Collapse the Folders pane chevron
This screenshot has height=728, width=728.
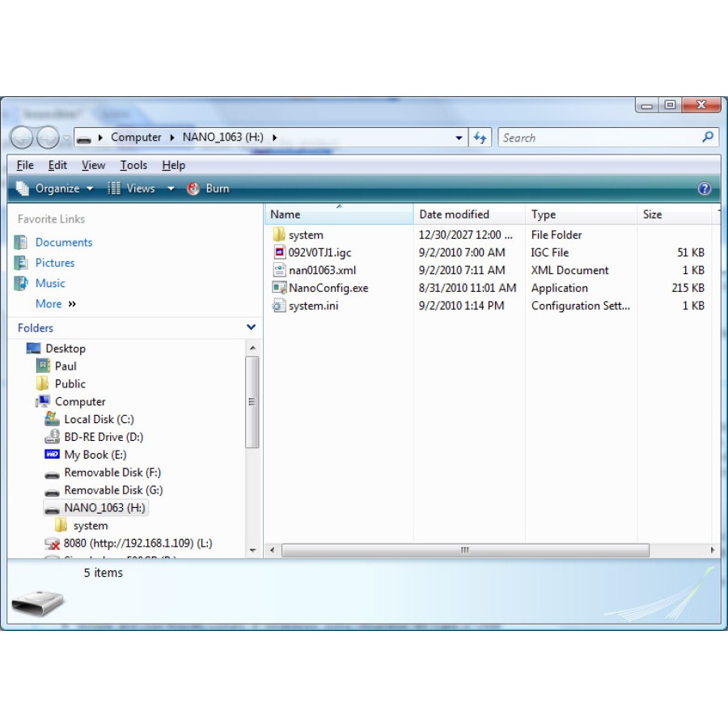tap(252, 328)
